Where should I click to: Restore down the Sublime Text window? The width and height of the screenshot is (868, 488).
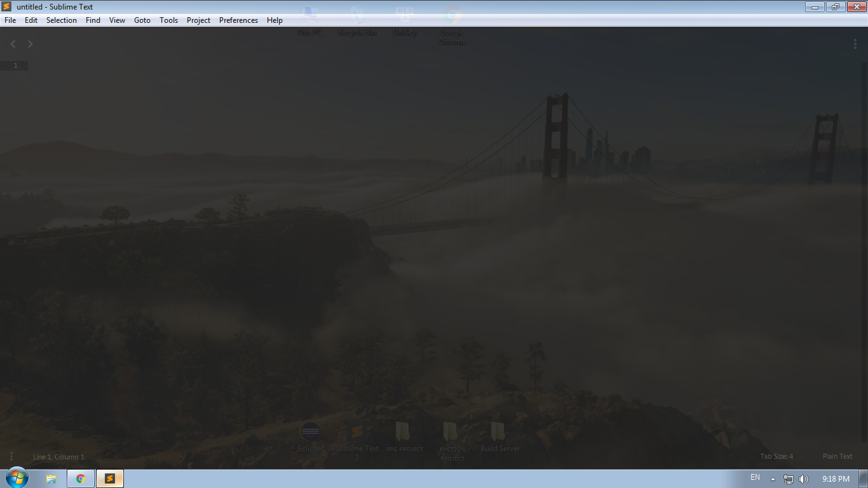(835, 7)
